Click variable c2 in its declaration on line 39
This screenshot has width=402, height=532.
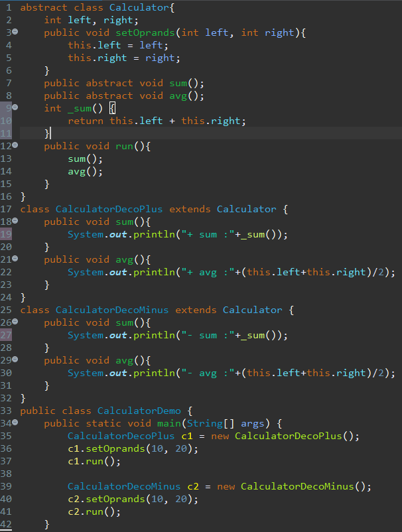pyautogui.click(x=193, y=486)
